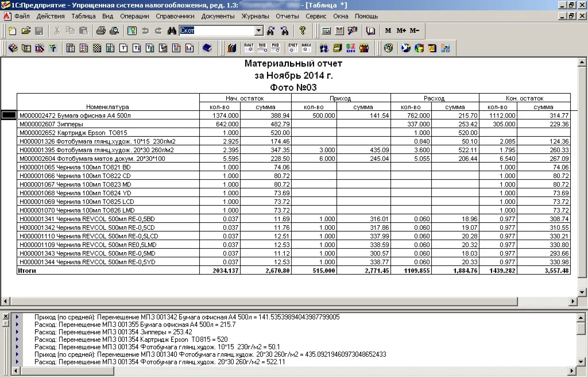The width and height of the screenshot is (588, 378).
Task: Click the yellow question mark help icon
Action: click(303, 30)
